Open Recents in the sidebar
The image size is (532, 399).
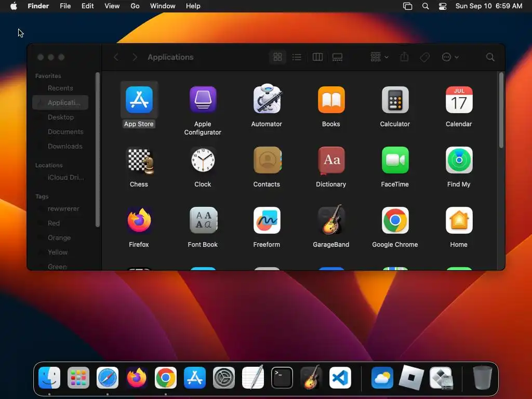coord(60,88)
